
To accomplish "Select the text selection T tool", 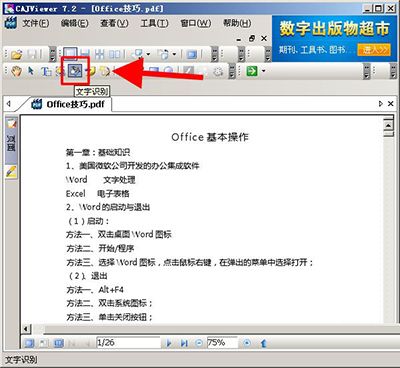I will click(46, 71).
